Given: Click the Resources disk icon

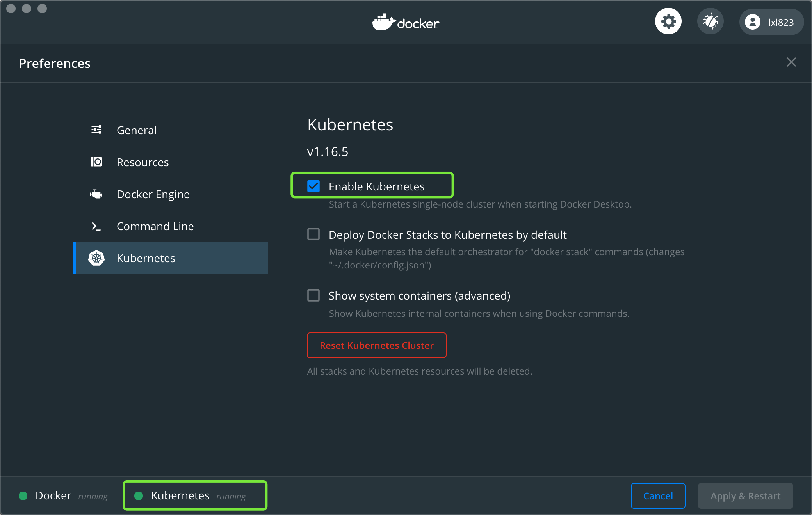Looking at the screenshot, I should tap(96, 162).
